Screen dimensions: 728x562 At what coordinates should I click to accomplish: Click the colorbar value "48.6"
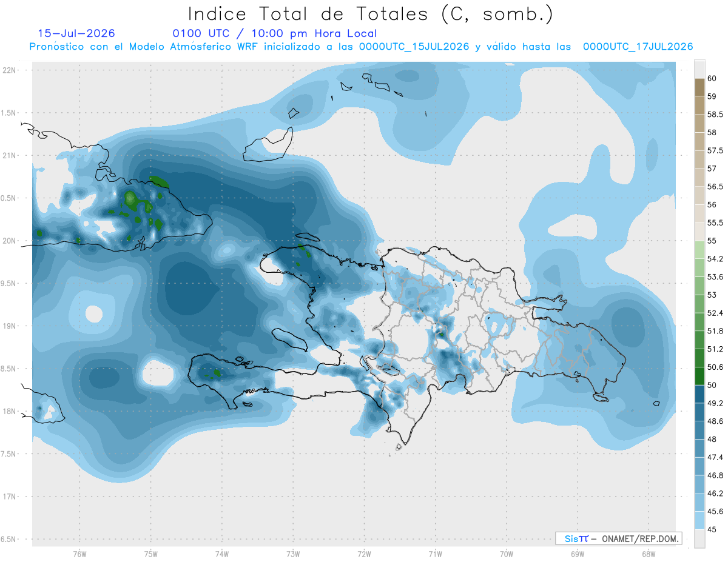(x=715, y=421)
